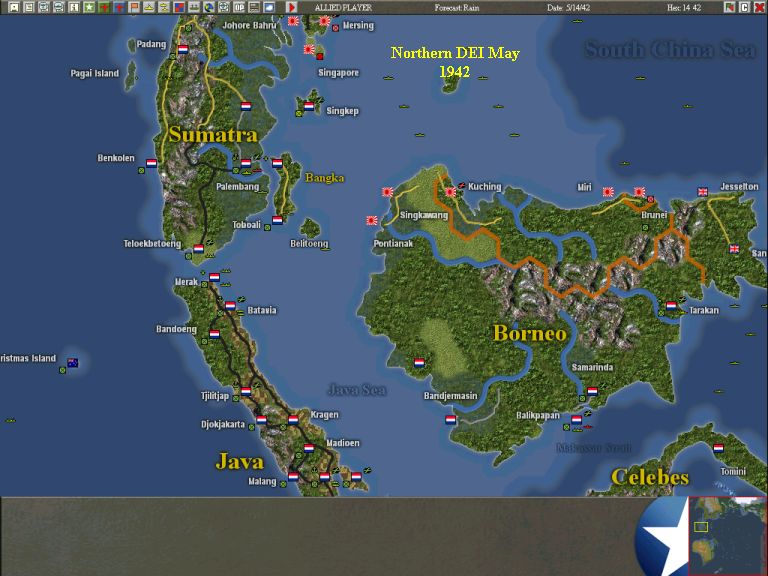768x576 pixels.
Task: Click the red base marker at Singapore
Action: pos(320,56)
